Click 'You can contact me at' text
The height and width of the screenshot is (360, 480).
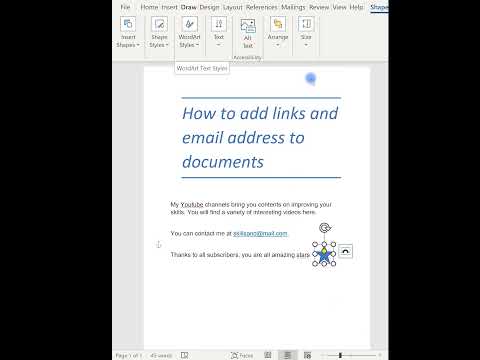point(201,233)
